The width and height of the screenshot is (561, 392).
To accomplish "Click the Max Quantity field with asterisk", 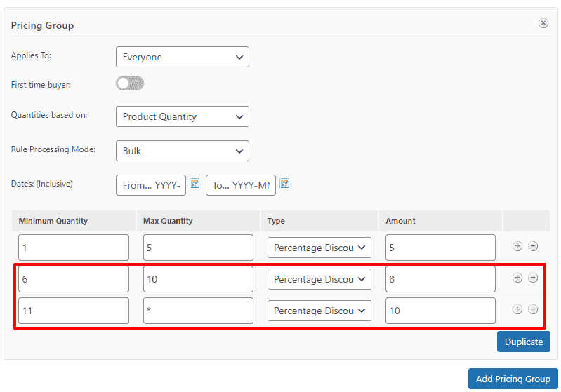I will point(198,311).
